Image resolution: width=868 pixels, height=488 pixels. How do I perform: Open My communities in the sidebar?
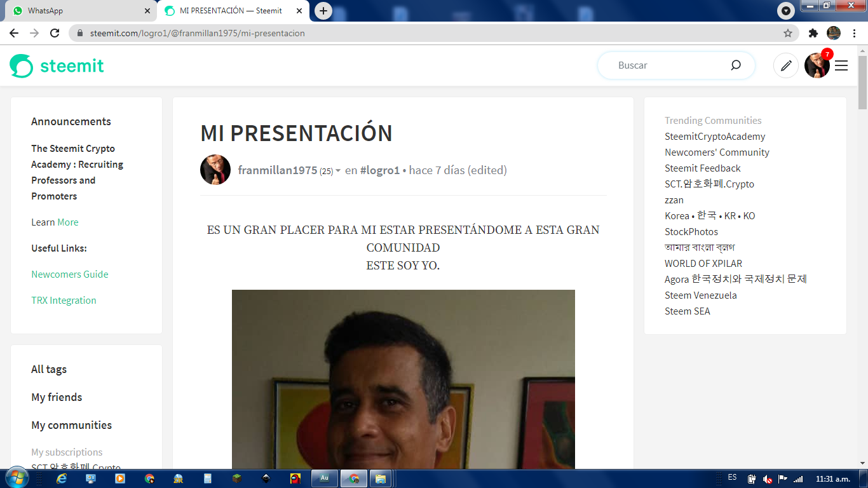pos(71,425)
